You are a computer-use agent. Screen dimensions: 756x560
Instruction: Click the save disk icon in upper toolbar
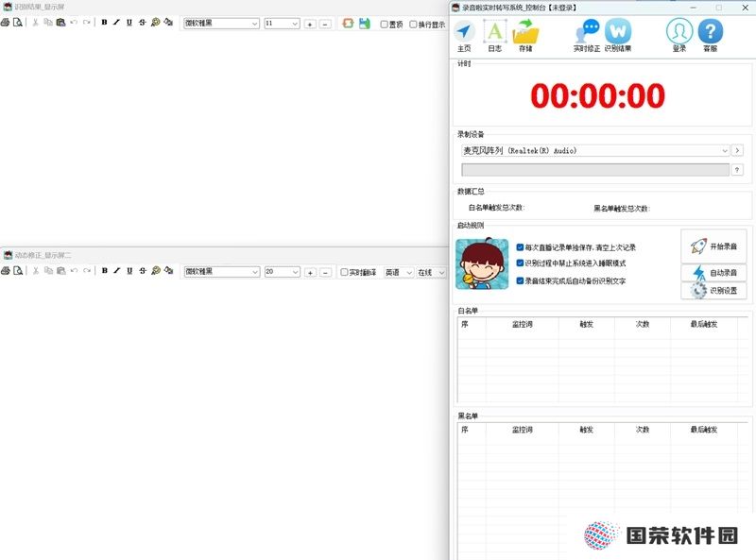pos(365,23)
